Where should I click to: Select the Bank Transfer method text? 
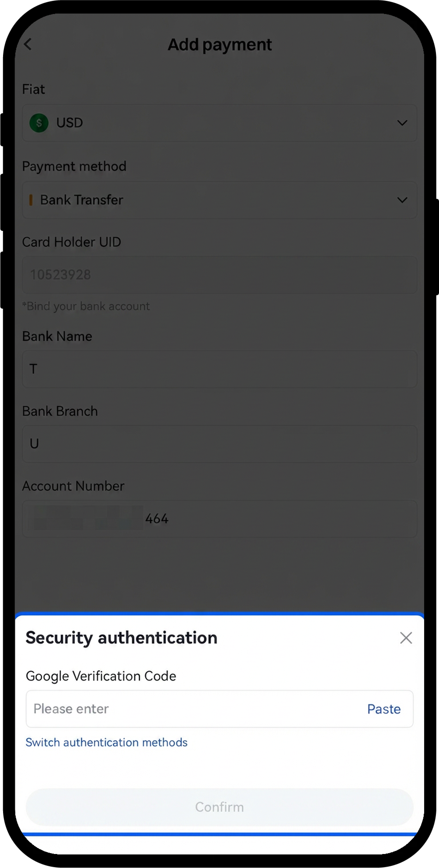point(81,200)
